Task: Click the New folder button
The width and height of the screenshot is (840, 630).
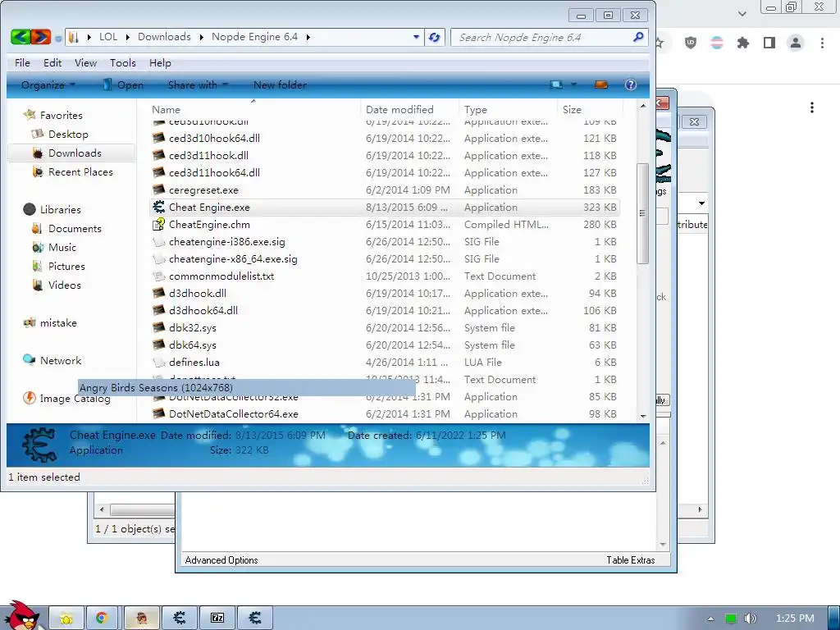Action: 280,84
